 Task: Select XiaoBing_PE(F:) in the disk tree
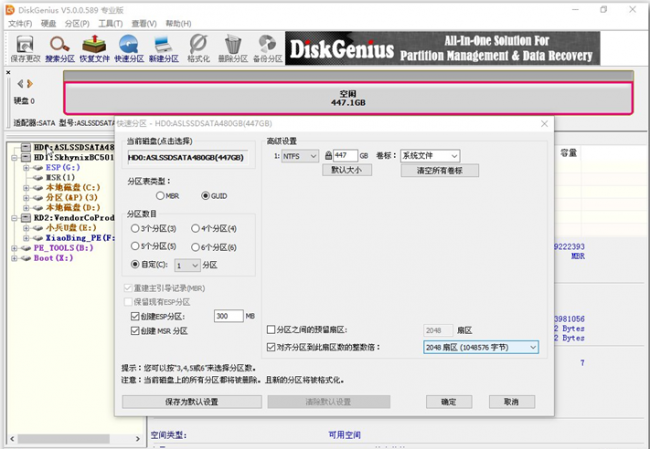[x=80, y=238]
